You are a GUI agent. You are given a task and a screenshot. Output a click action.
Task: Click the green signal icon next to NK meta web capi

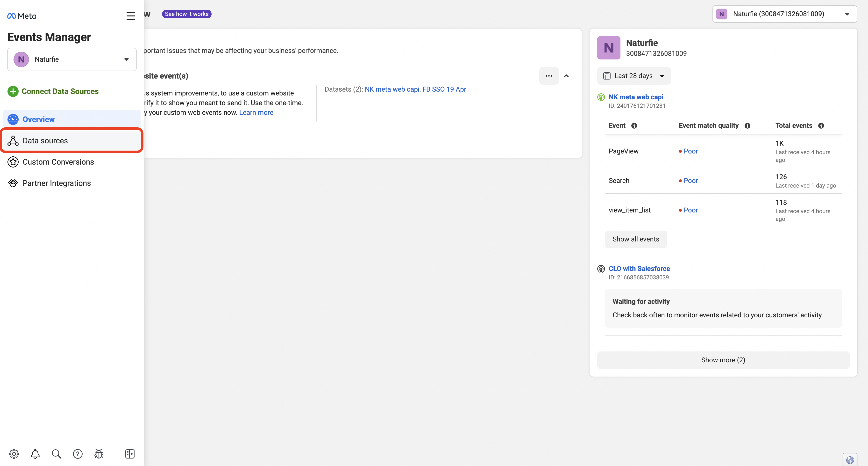(x=601, y=97)
